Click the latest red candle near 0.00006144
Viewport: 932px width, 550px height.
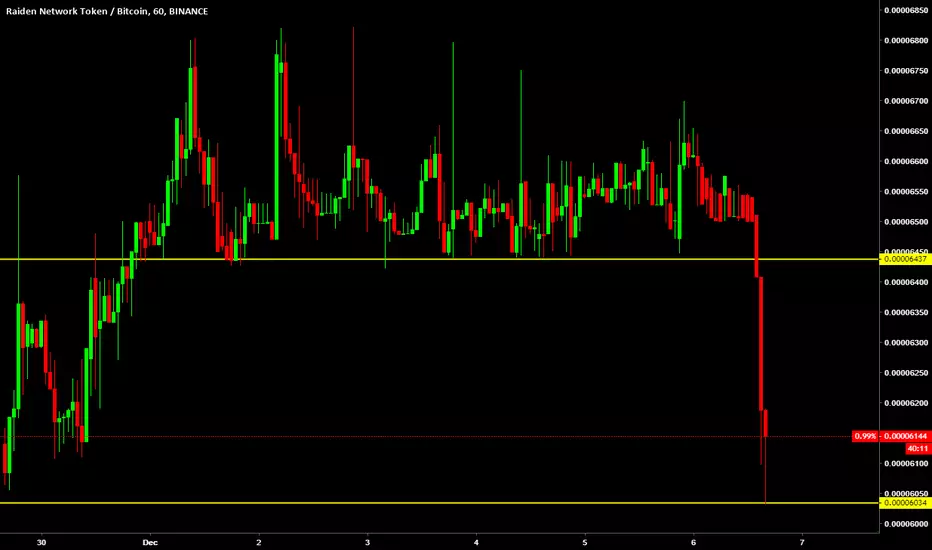pos(766,423)
